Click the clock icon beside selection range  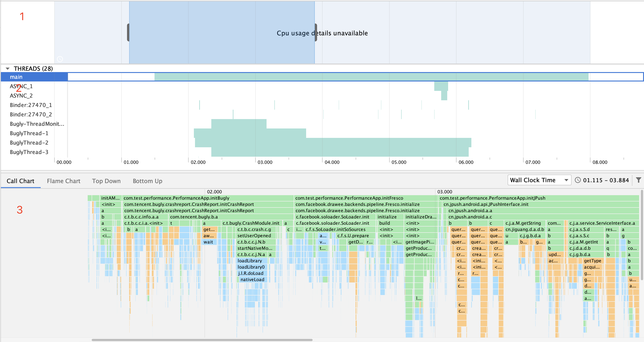(x=578, y=180)
